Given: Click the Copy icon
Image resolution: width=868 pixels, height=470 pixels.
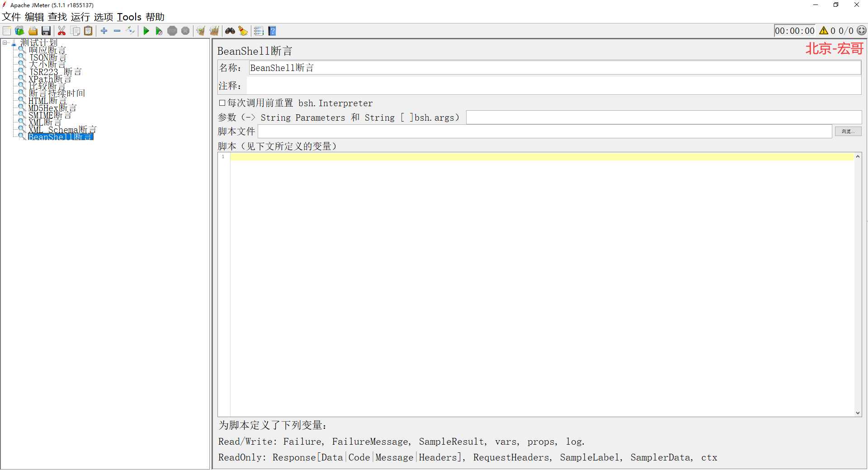Looking at the screenshot, I should coord(75,31).
